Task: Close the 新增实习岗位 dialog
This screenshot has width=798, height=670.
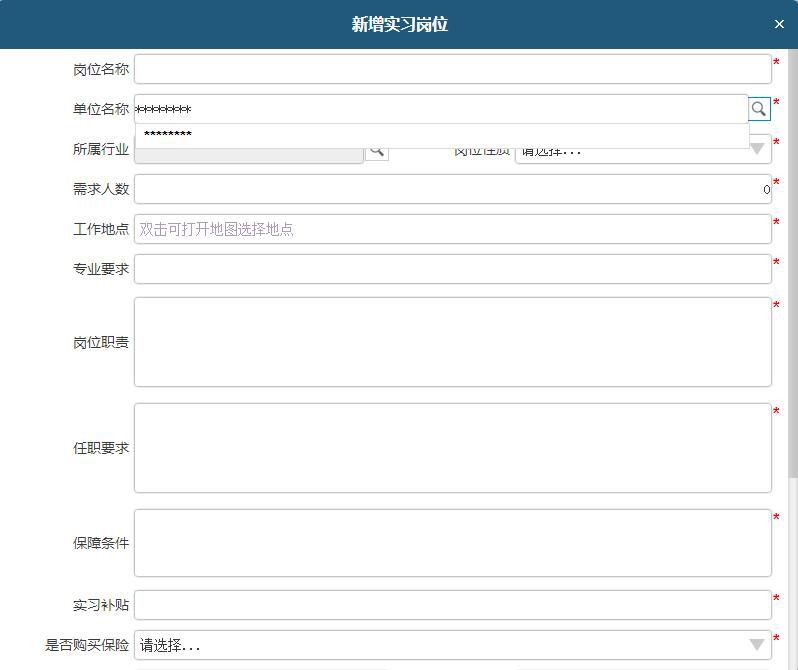Action: coord(779,24)
